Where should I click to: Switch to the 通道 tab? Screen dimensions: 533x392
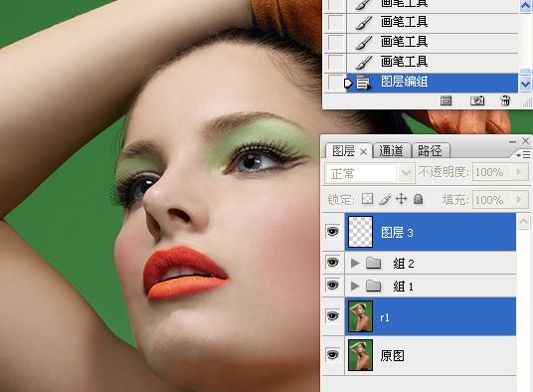point(391,150)
